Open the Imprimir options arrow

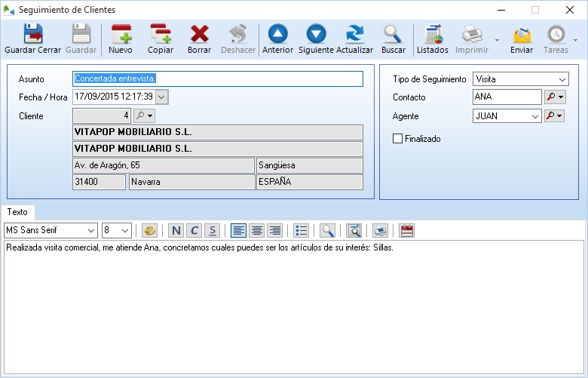(x=498, y=40)
